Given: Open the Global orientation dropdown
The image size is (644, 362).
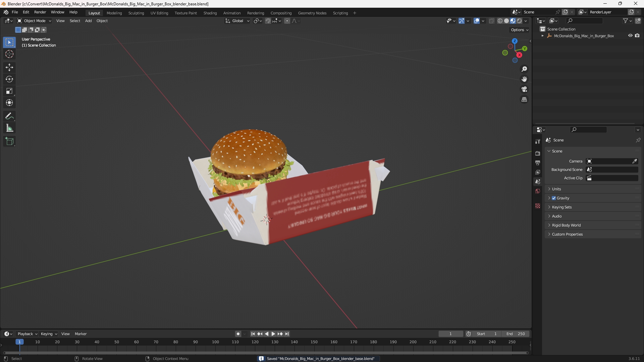Looking at the screenshot, I should point(237,21).
